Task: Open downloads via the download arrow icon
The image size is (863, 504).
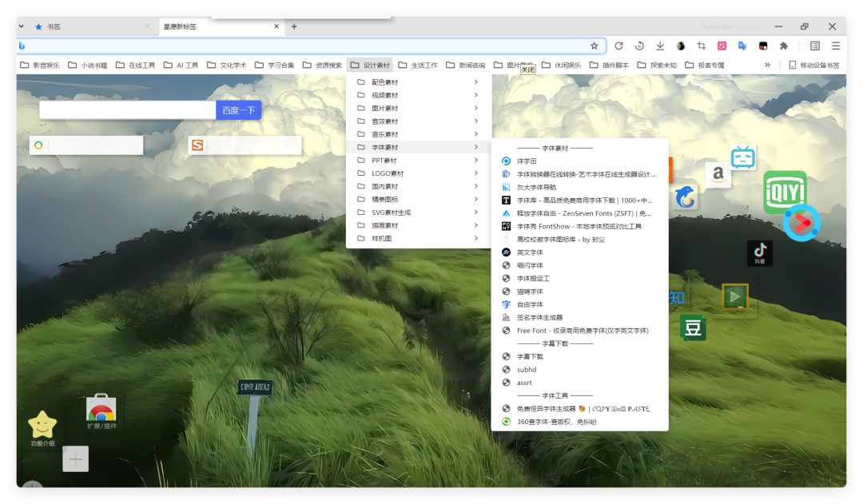Action: 660,46
